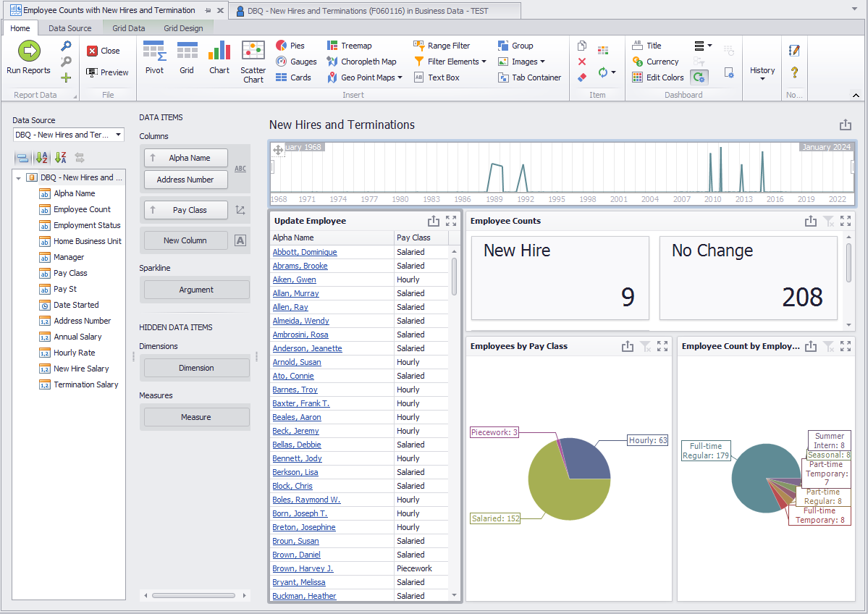Maximize the Employee Counts panel
The height and width of the screenshot is (614, 868).
pyautogui.click(x=846, y=221)
